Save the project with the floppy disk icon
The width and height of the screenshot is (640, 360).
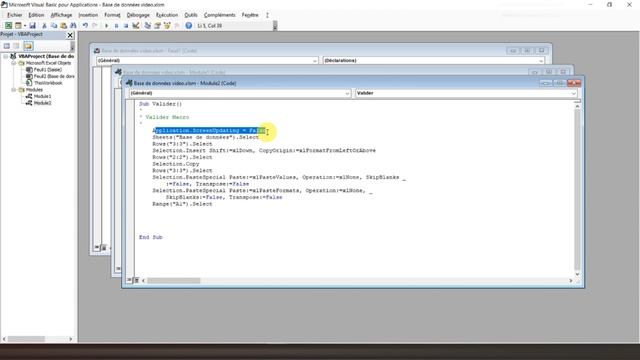pos(33,25)
